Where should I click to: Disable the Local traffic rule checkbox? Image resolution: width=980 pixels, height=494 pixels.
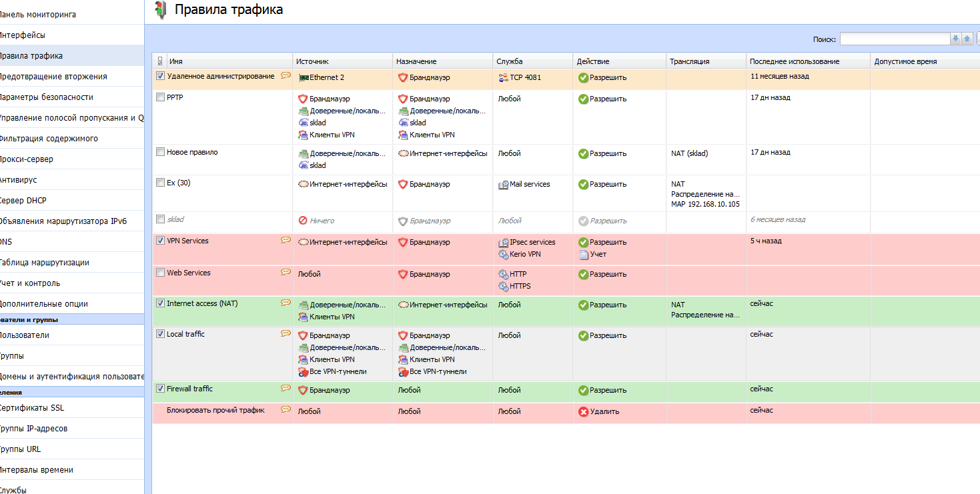(160, 334)
